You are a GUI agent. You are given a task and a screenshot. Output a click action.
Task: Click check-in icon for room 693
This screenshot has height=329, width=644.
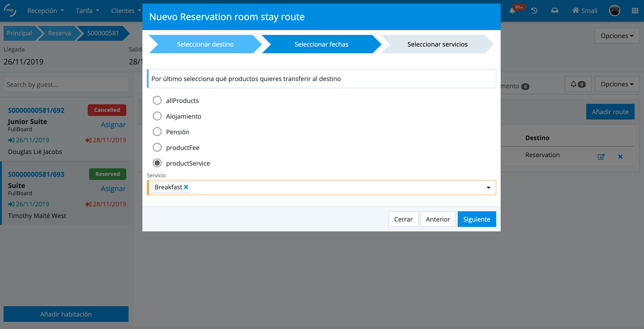[11, 204]
